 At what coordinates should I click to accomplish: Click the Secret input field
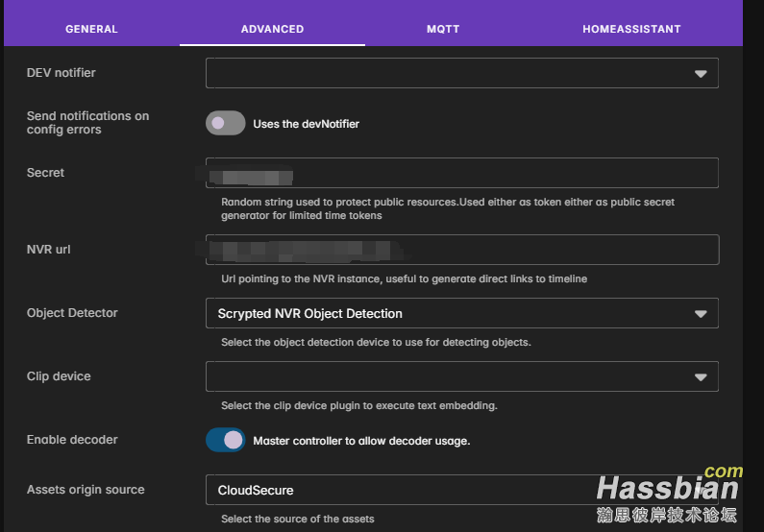(x=462, y=173)
